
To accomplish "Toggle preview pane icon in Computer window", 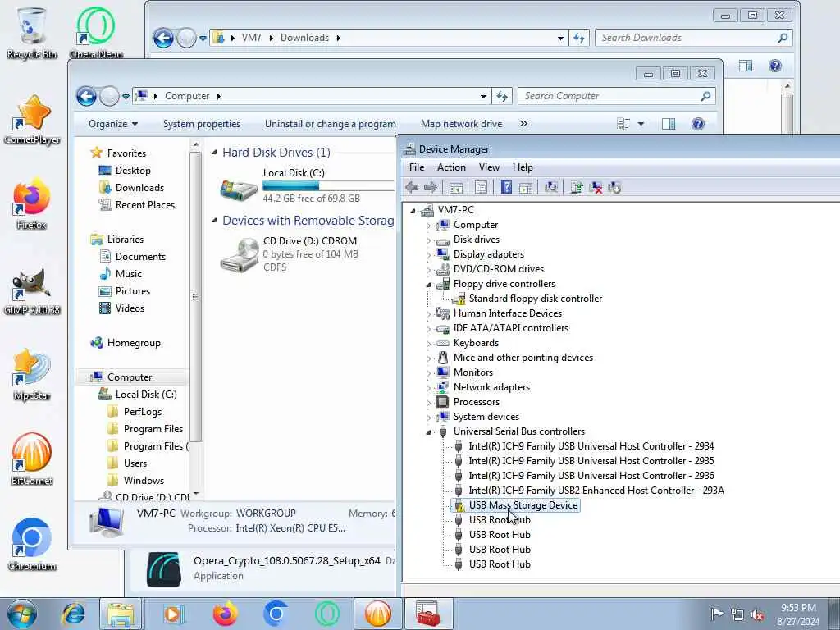I will coord(668,125).
